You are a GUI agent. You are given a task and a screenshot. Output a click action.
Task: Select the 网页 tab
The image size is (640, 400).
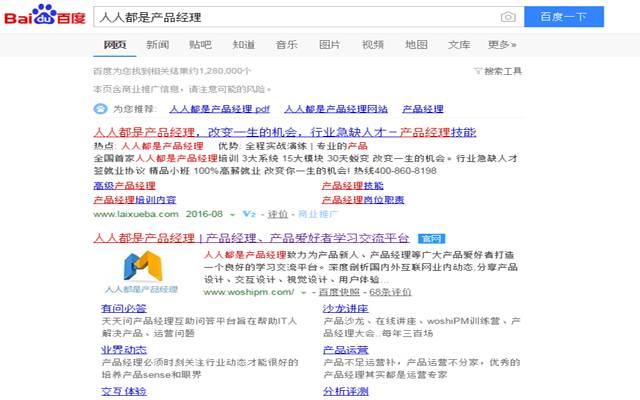point(115,44)
